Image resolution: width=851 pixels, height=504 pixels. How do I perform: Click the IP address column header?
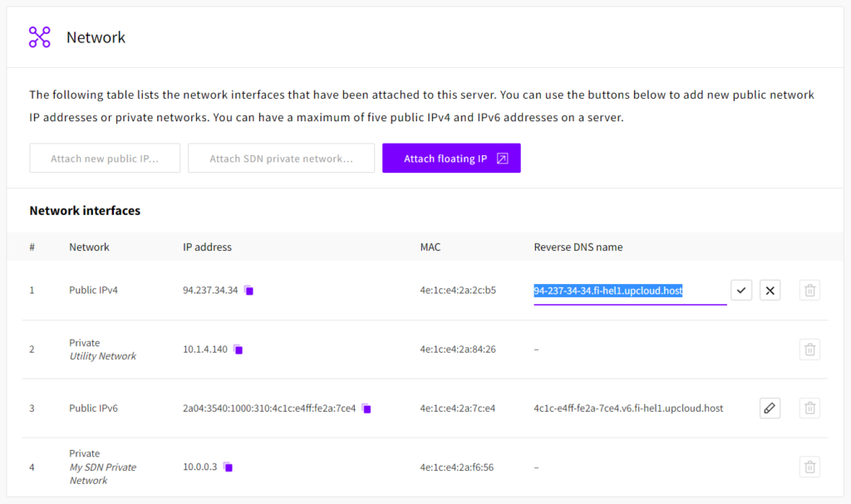click(x=207, y=247)
